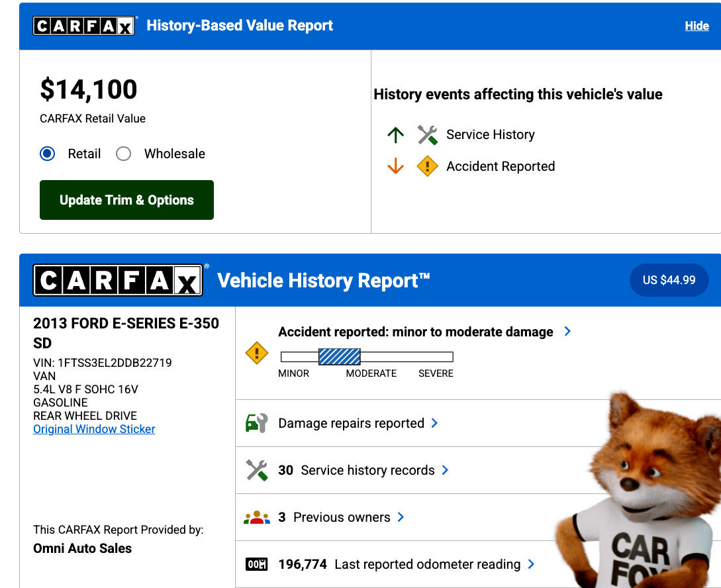Select the Retail radio button
Viewport: 721px width, 588px height.
[48, 154]
